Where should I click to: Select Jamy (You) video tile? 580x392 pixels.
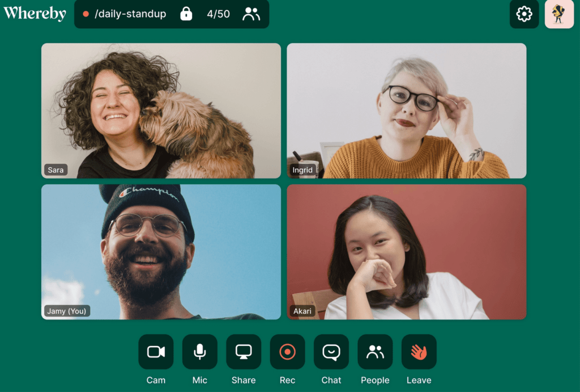(x=161, y=252)
